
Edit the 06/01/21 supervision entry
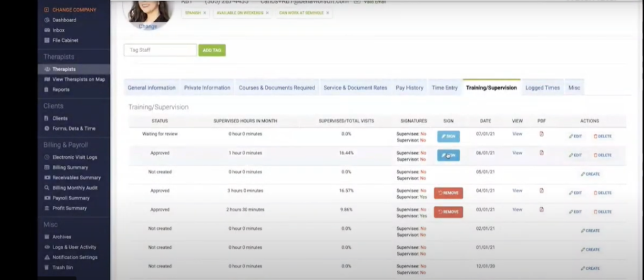575,155
